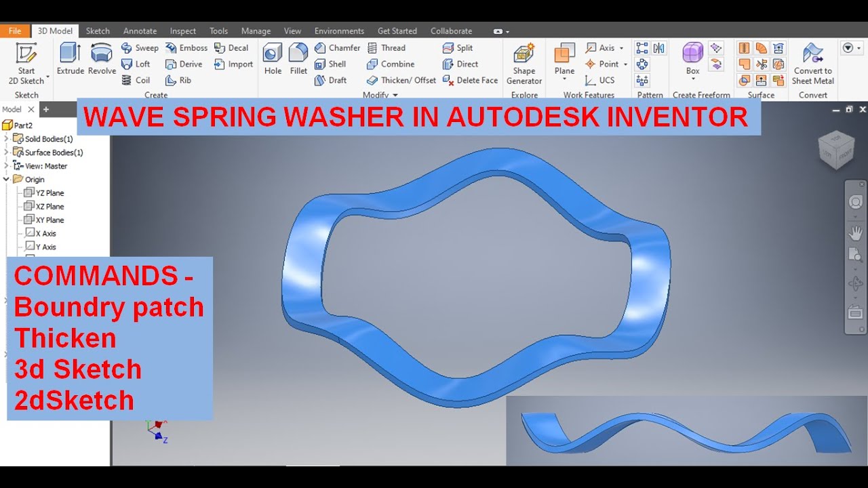Switch to the Sketch tab
868x488 pixels.
(98, 31)
